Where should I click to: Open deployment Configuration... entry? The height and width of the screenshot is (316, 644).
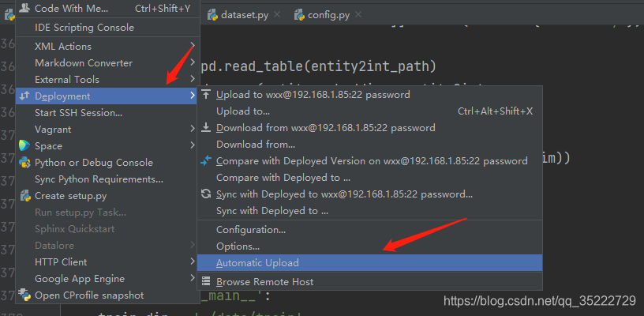tap(369, 230)
